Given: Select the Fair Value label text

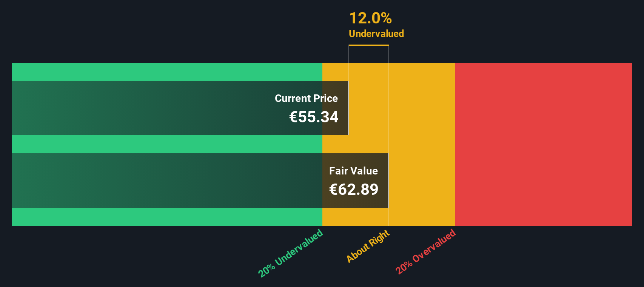Looking at the screenshot, I should pyautogui.click(x=353, y=171).
